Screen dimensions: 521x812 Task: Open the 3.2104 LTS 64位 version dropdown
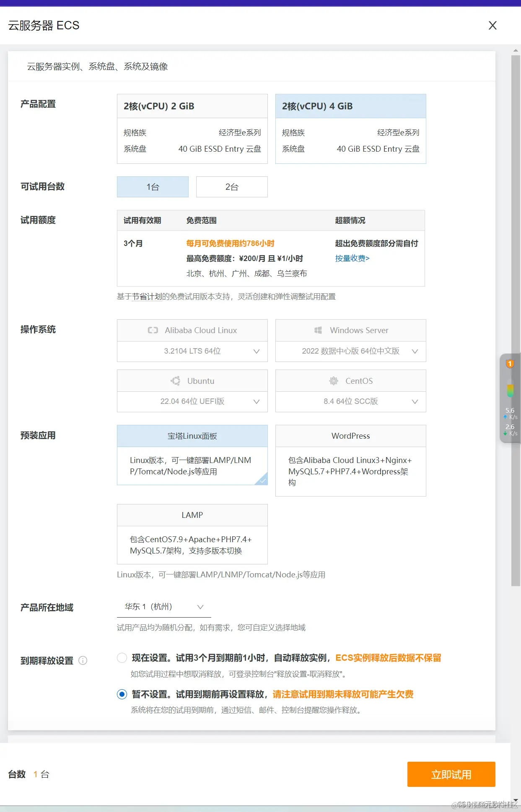click(192, 351)
